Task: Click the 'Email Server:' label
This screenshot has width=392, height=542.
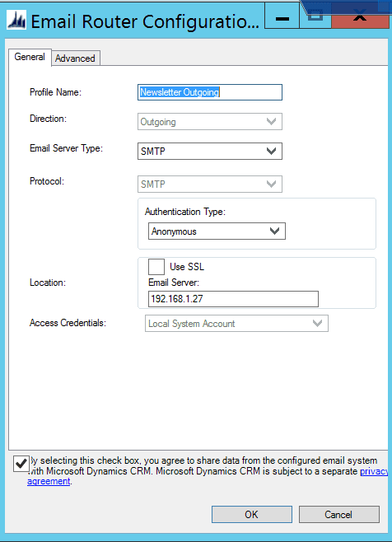Action: pyautogui.click(x=174, y=283)
